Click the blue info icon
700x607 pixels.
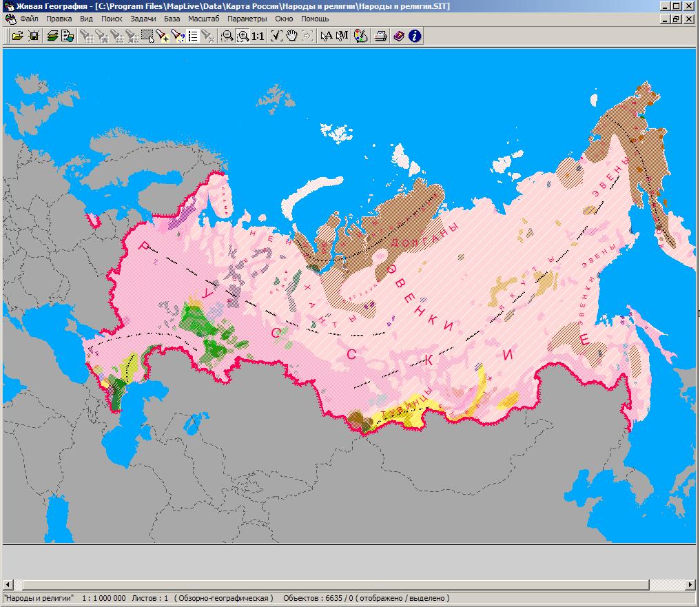[414, 36]
